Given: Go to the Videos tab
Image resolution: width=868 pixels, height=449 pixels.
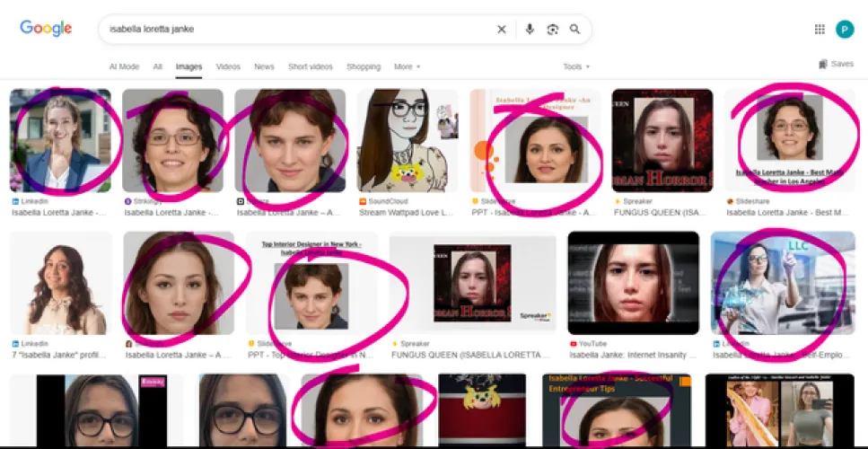Looking at the screenshot, I should (228, 67).
